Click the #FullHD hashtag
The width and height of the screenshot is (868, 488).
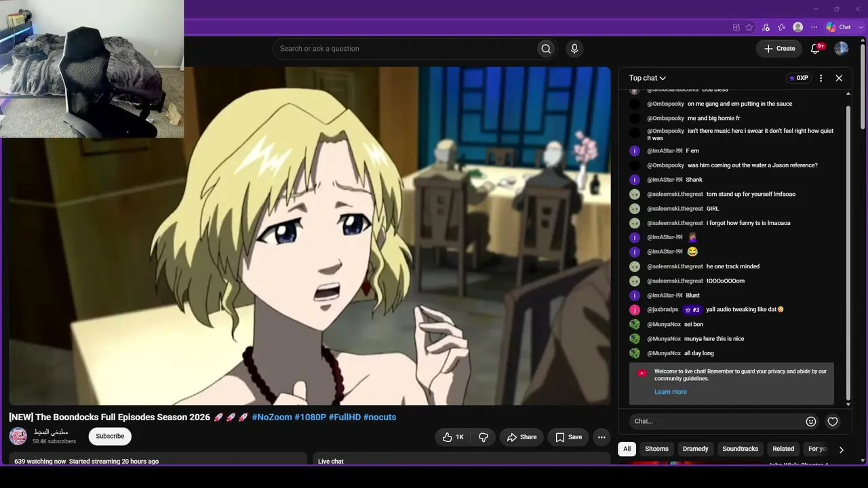click(344, 417)
